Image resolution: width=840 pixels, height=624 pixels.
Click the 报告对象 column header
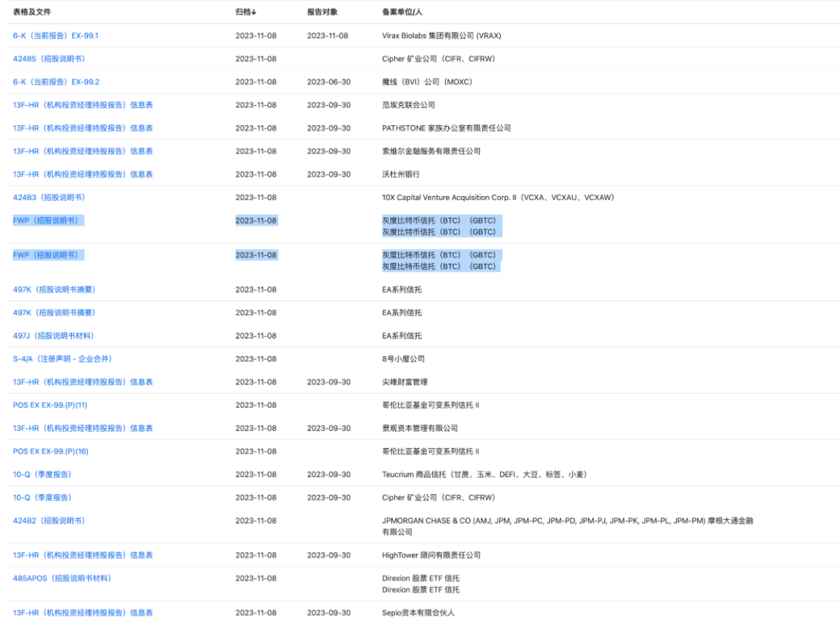tap(322, 12)
